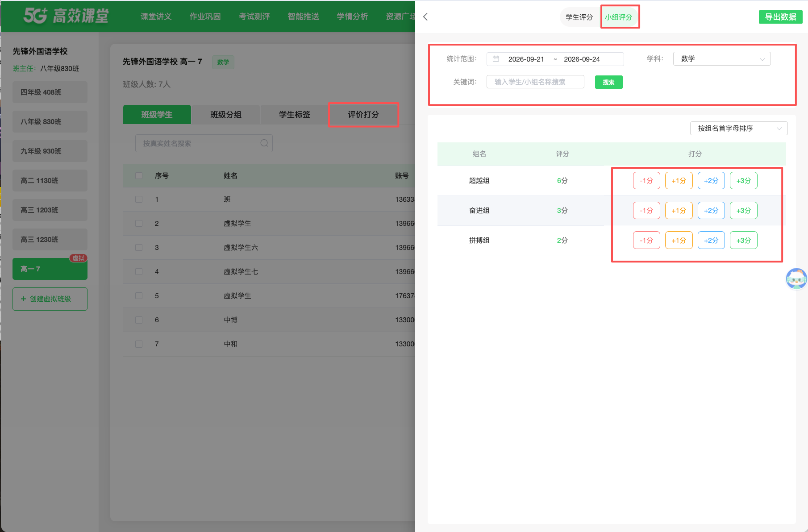Click the 5G 高效课堂 logo
Screen dimensions: 808x532
(66, 16)
